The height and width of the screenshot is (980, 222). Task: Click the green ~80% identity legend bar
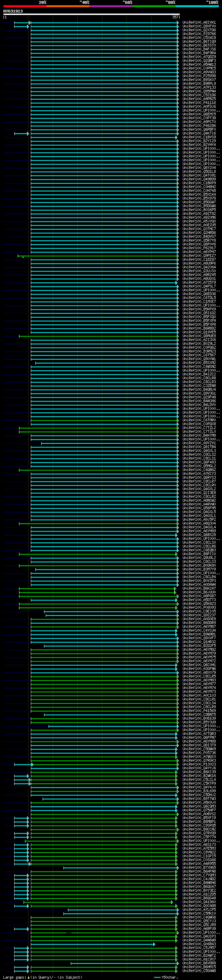[x=154, y=6]
